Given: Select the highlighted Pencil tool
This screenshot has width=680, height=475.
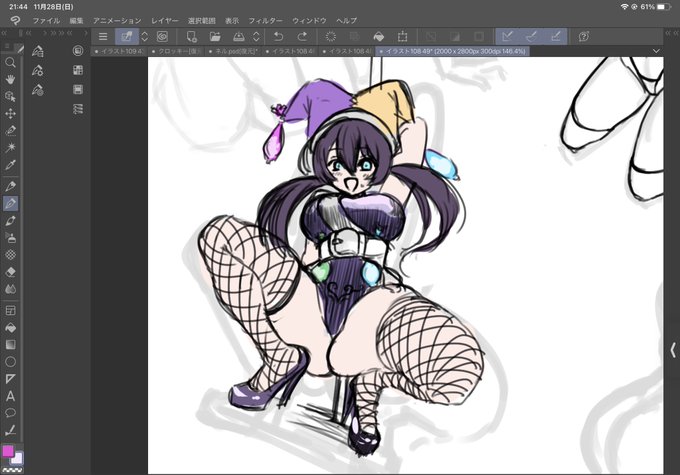Looking at the screenshot, I should point(10,203).
